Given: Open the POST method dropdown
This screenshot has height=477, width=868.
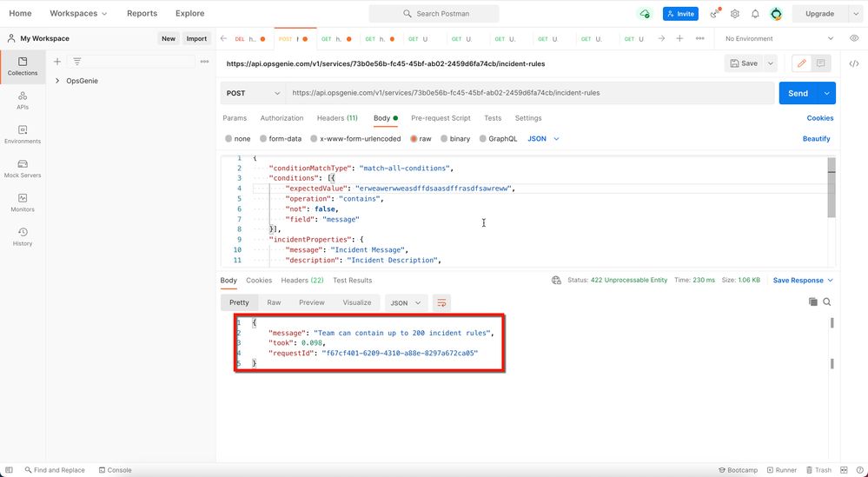Looking at the screenshot, I should [x=253, y=94].
